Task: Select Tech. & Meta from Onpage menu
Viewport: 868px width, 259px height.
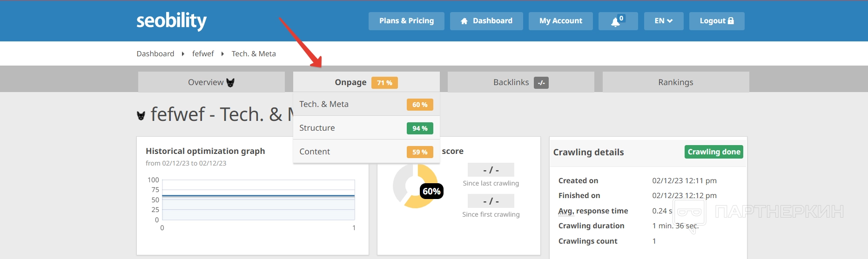Action: click(x=324, y=104)
